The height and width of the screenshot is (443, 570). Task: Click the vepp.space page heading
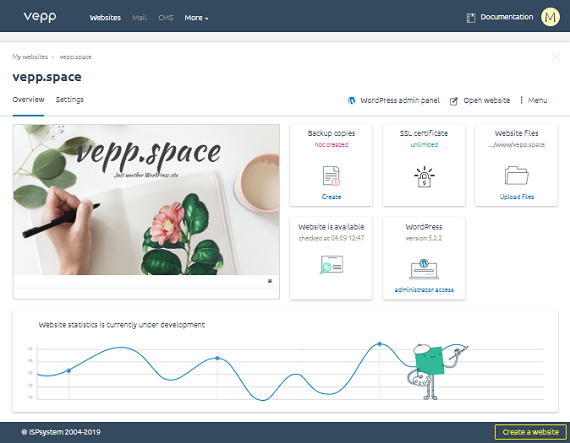[x=47, y=77]
